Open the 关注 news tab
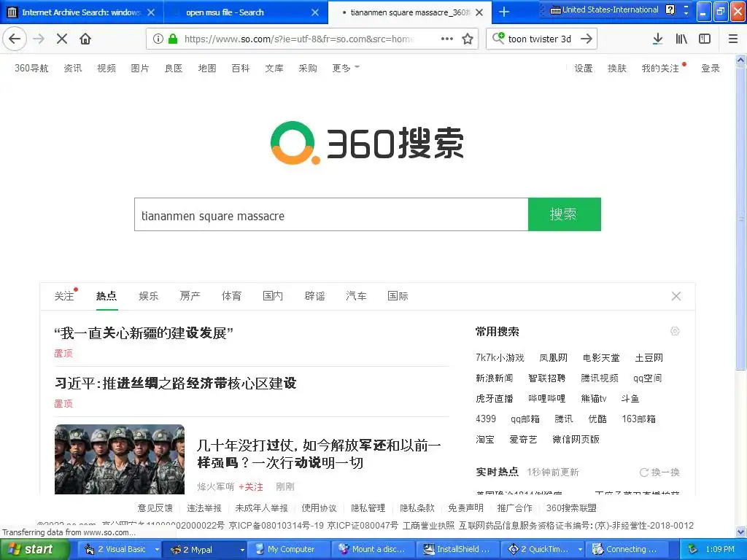The height and width of the screenshot is (560, 747). click(64, 296)
